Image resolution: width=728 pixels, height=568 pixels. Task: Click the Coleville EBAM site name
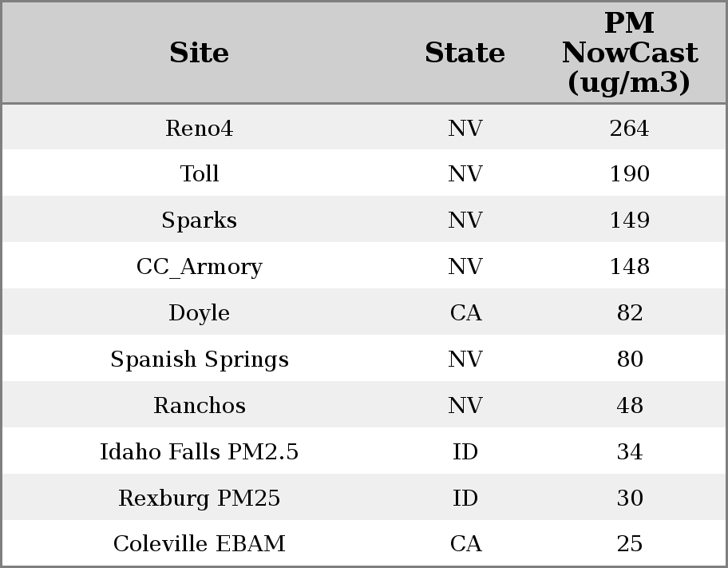tap(199, 544)
